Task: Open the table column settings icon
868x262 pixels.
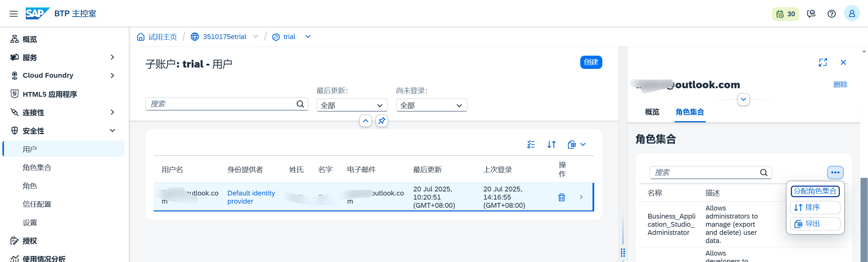Action: (x=531, y=145)
